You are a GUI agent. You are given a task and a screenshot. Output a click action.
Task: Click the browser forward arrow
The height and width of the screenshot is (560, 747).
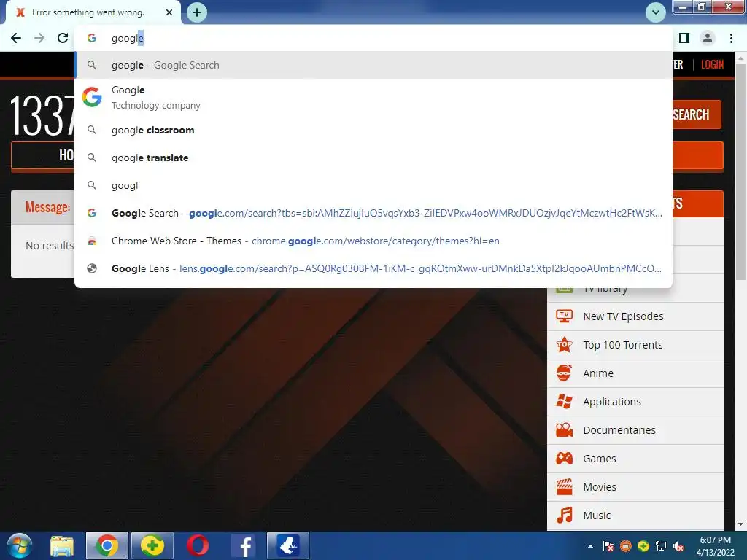(39, 38)
